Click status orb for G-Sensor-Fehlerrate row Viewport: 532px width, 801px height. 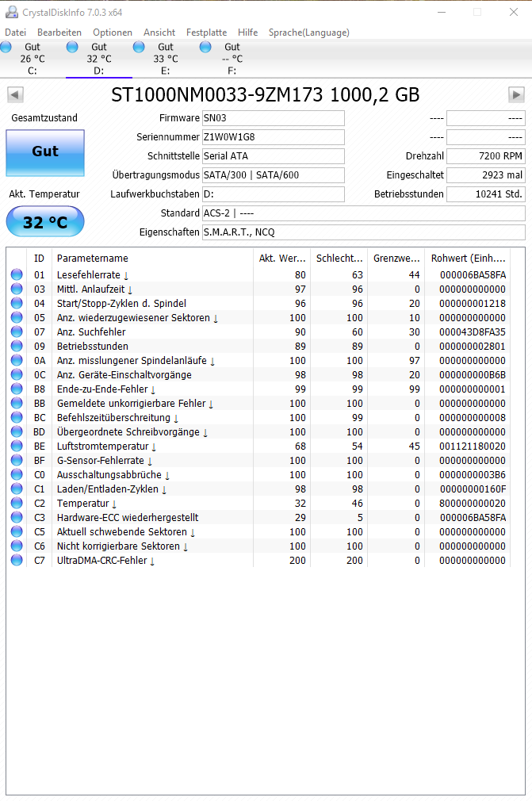click(x=17, y=460)
